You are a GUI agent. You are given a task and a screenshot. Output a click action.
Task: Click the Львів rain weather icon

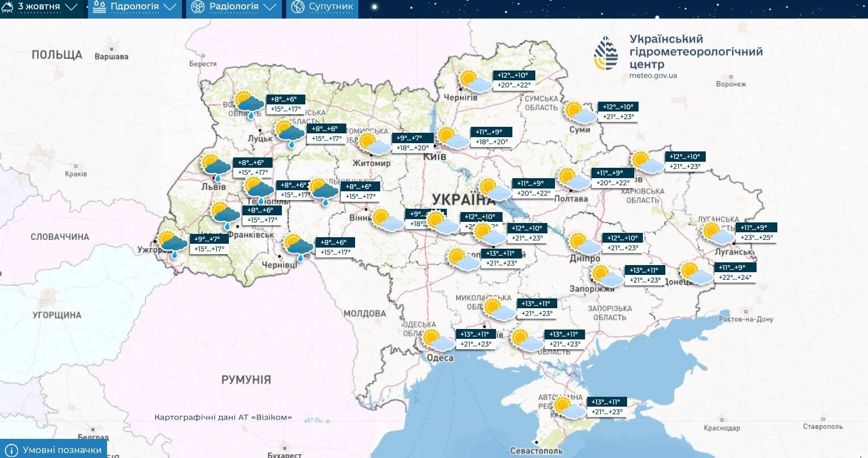tap(216, 167)
